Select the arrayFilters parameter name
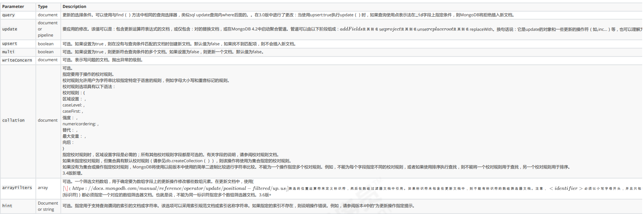This screenshot has width=644, height=214. [x=17, y=188]
